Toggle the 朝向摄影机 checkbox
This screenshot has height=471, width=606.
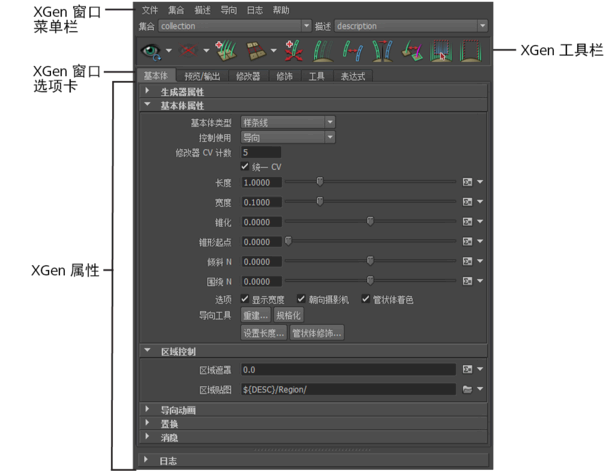point(301,299)
